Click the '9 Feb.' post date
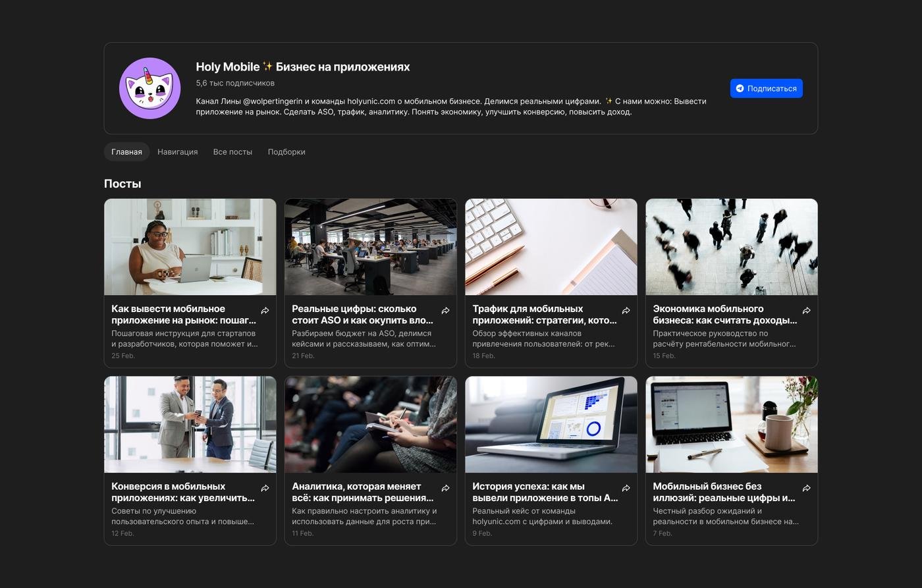This screenshot has width=922, height=588. pos(481,533)
